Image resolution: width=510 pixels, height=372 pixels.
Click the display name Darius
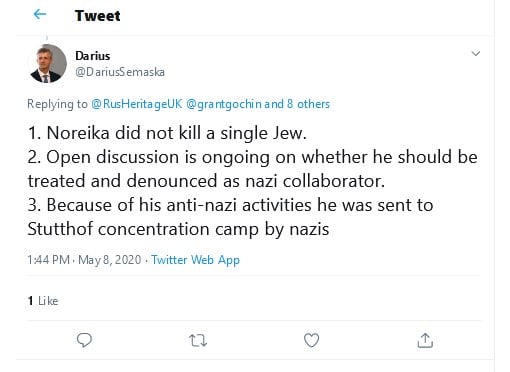pos(93,56)
